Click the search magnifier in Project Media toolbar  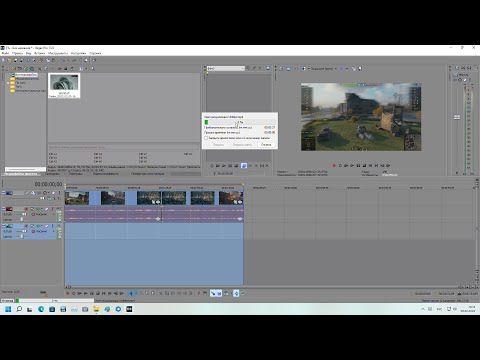coord(93,69)
